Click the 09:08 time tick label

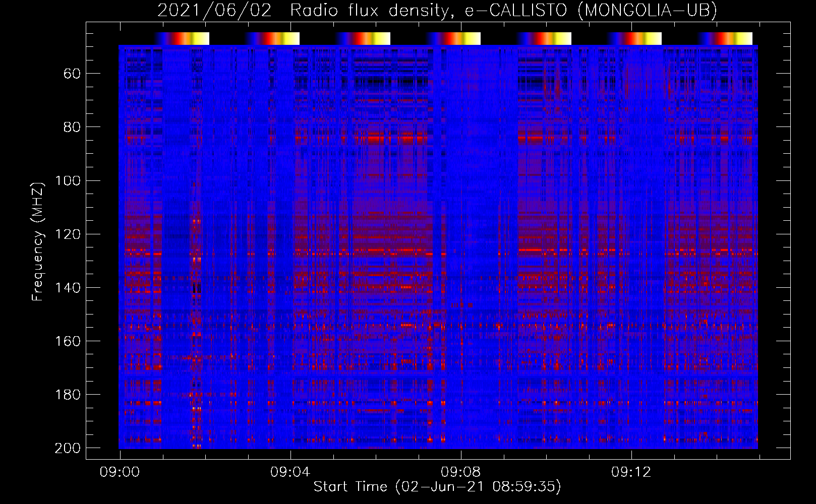pyautogui.click(x=460, y=472)
